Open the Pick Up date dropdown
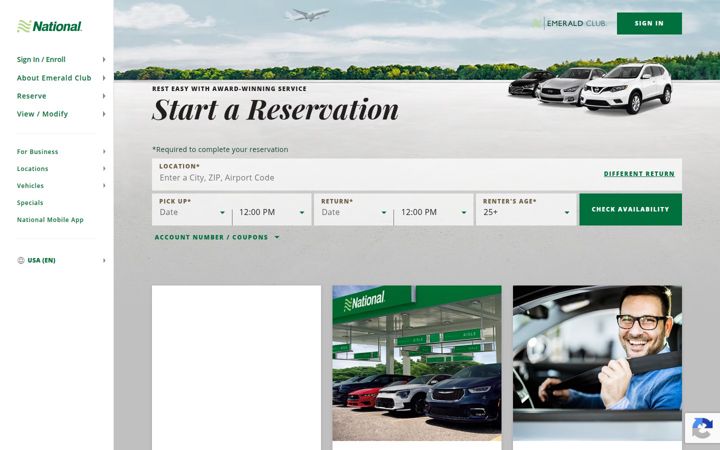 coord(192,212)
